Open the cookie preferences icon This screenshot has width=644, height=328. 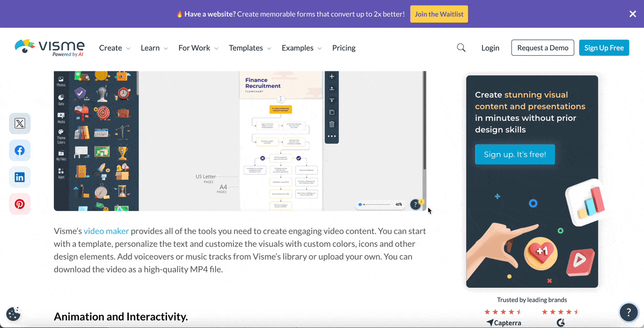(13, 314)
